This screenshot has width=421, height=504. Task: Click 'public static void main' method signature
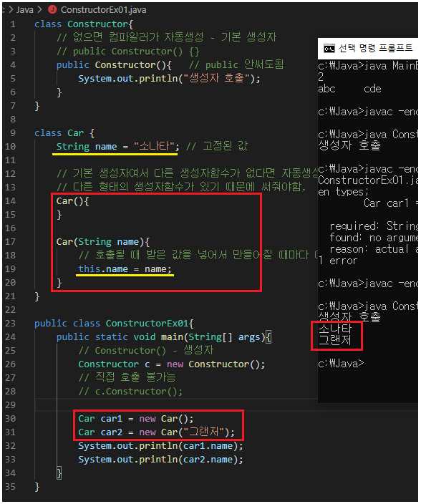(164, 337)
